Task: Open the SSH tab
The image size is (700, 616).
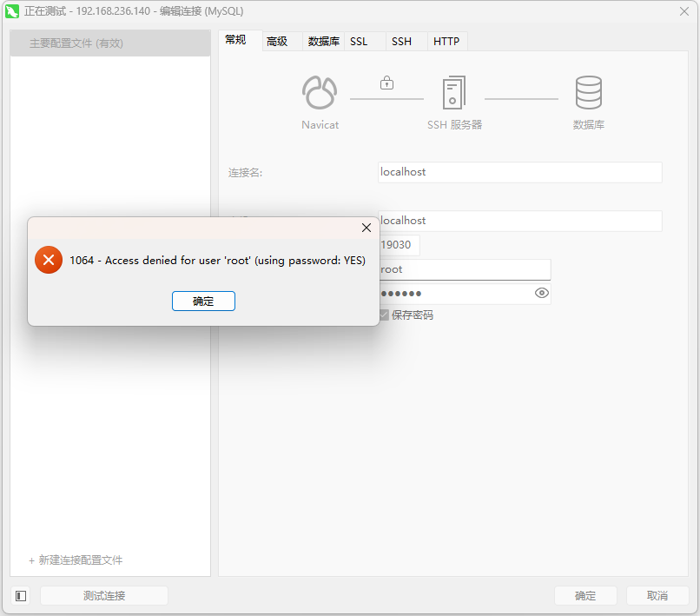Action: coord(401,42)
